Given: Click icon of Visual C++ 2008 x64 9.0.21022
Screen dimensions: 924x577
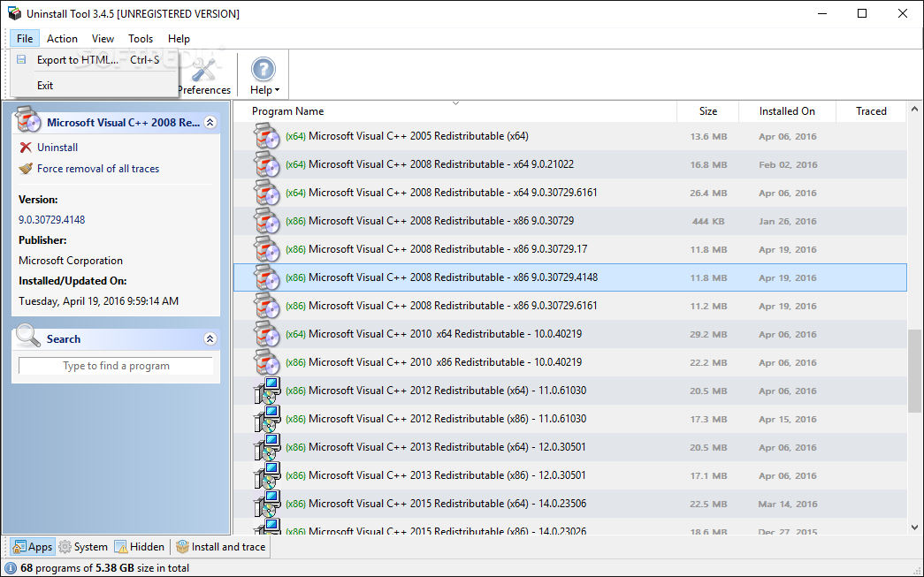Looking at the screenshot, I should (x=266, y=164).
